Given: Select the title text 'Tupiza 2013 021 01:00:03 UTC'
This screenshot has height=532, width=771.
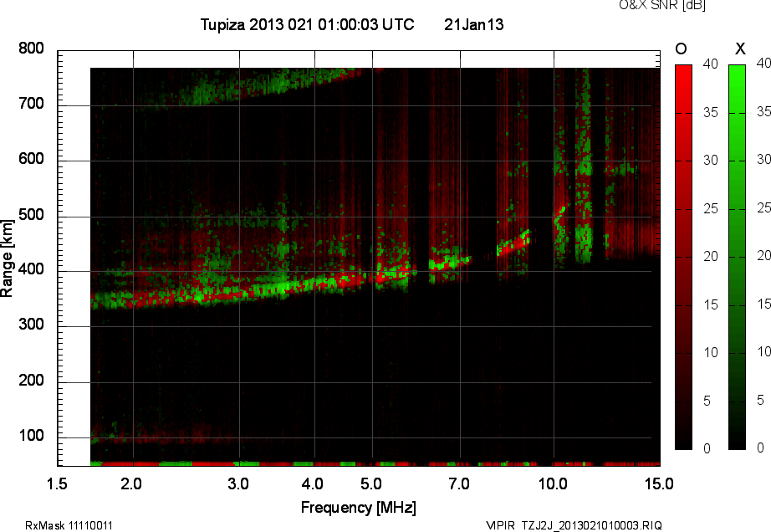Looking at the screenshot, I should pyautogui.click(x=308, y=24).
